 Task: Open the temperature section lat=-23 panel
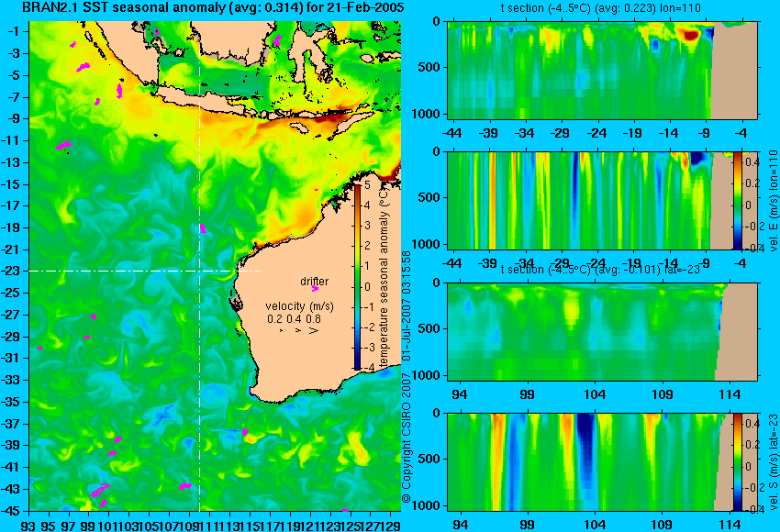tap(602, 332)
